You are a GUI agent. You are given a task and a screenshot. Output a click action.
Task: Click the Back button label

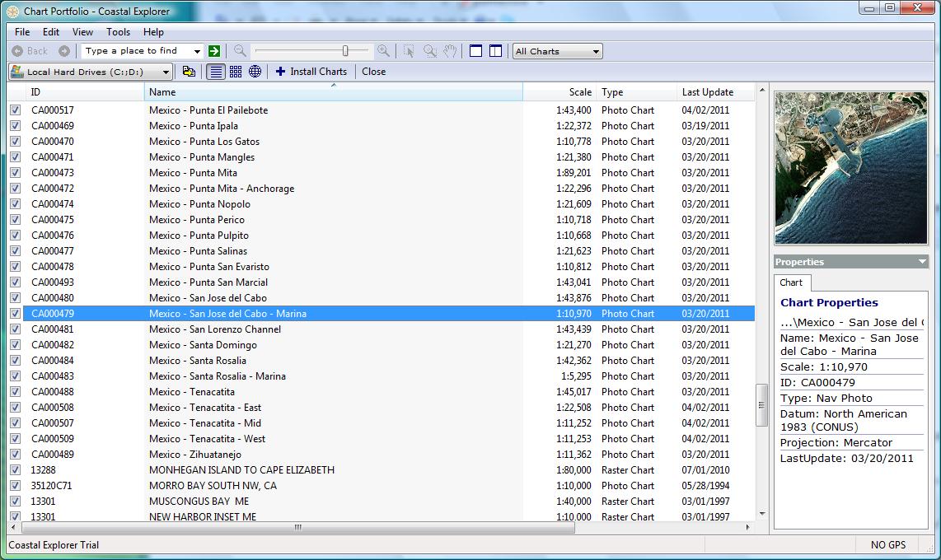point(37,52)
